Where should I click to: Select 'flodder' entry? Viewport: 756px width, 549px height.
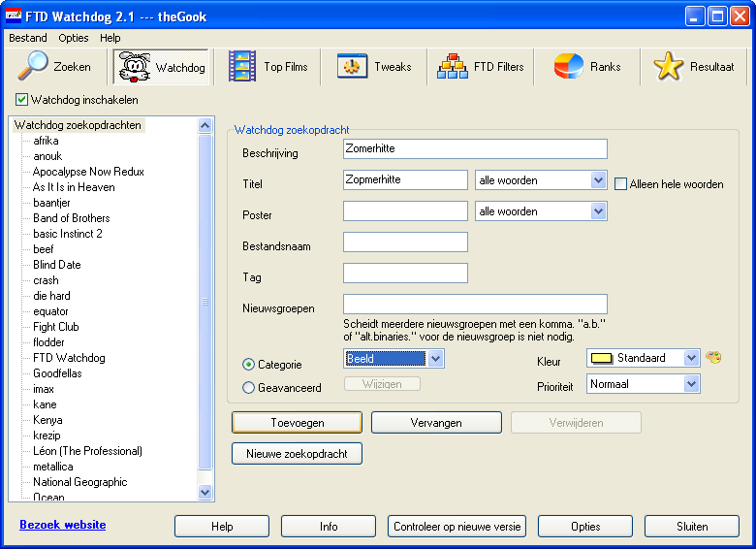click(48, 342)
